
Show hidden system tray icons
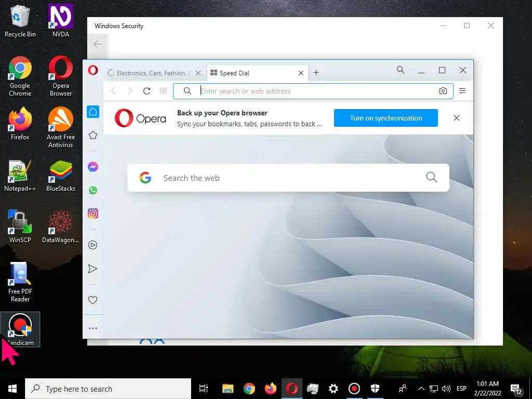pos(421,389)
